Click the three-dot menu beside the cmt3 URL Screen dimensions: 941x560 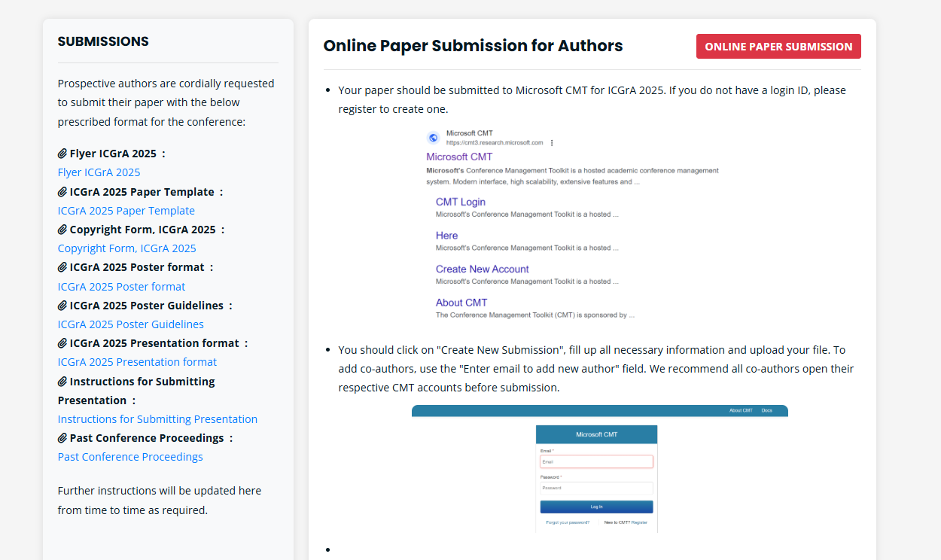pyautogui.click(x=552, y=142)
